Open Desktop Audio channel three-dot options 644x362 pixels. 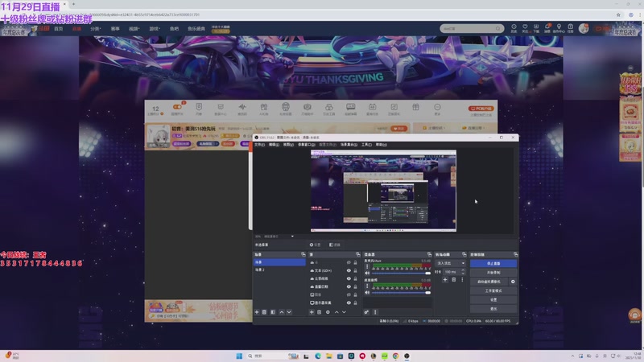pos(367,286)
